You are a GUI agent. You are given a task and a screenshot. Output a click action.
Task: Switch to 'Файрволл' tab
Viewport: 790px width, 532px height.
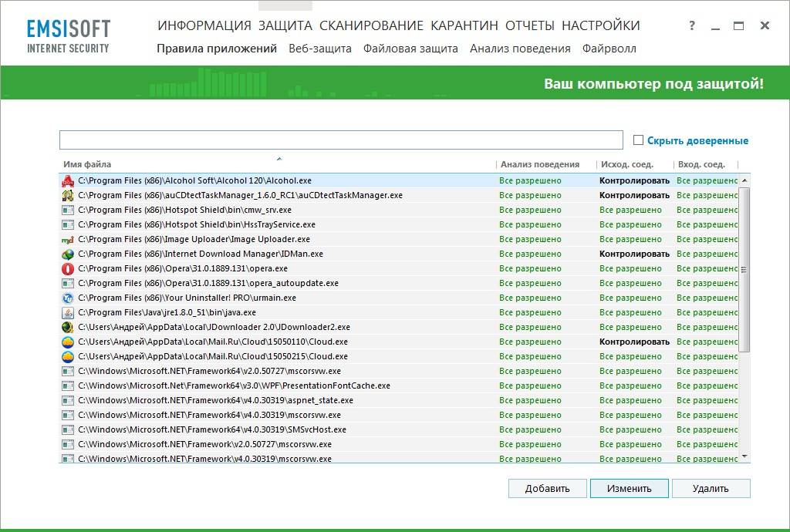609,49
